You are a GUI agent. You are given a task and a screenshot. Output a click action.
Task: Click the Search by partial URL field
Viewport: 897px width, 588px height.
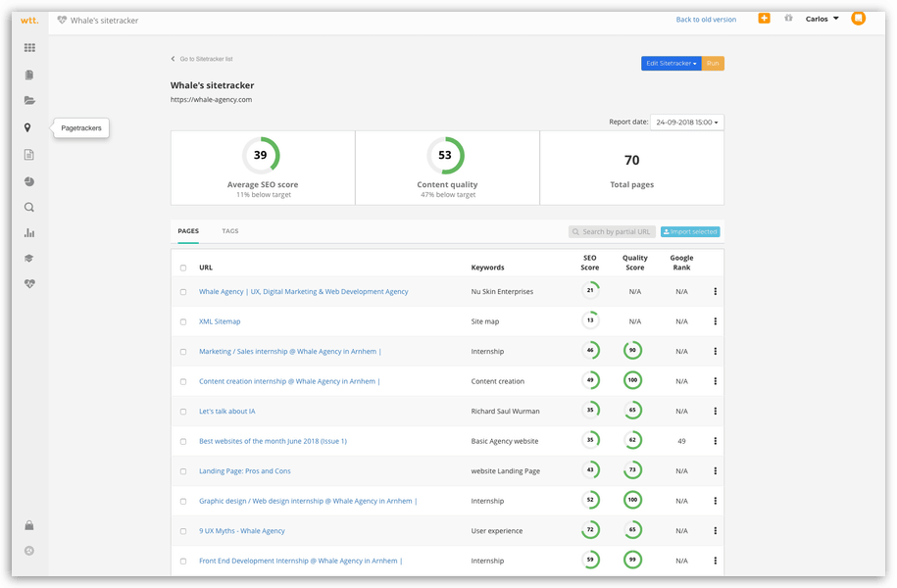612,231
